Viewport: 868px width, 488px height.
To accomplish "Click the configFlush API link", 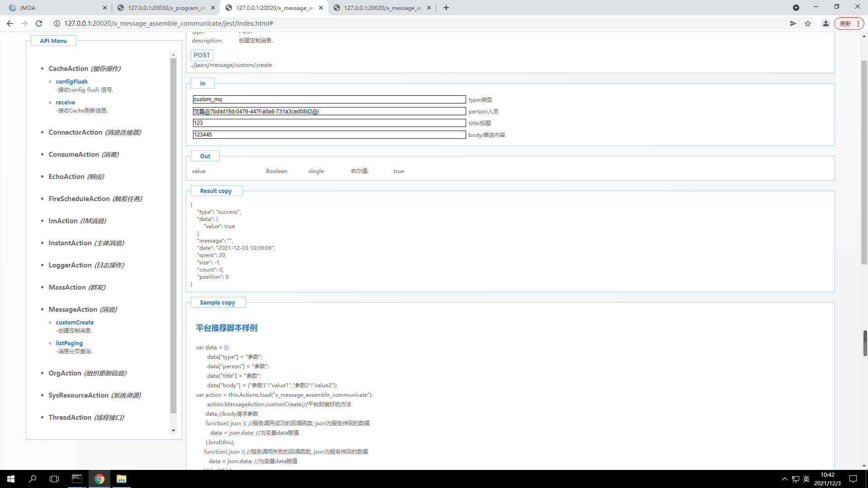I will point(71,82).
